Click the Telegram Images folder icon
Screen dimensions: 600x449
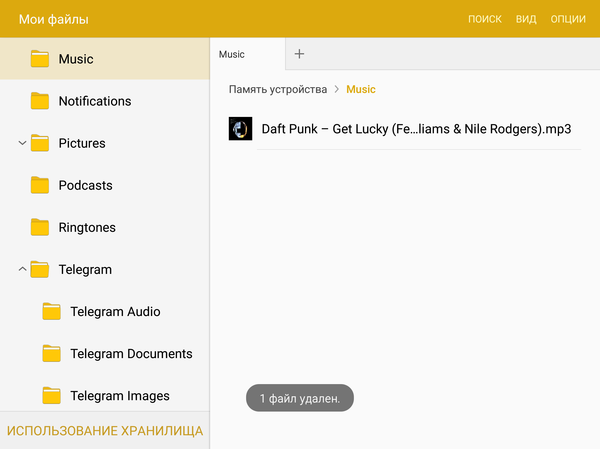point(51,396)
